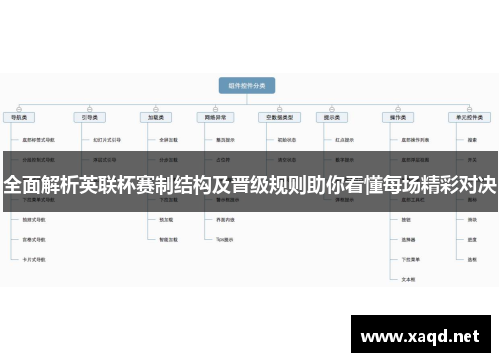The width and height of the screenshot is (500, 362).
Task: Collapse the 引导类 branch circle toggle
Action: pos(89,109)
